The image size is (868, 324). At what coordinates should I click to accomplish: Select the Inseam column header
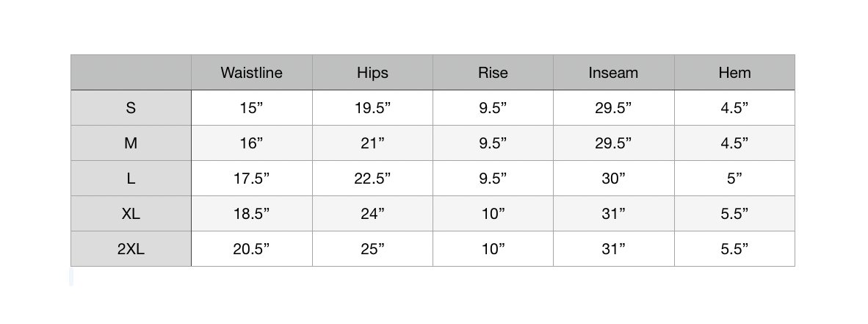tap(613, 73)
